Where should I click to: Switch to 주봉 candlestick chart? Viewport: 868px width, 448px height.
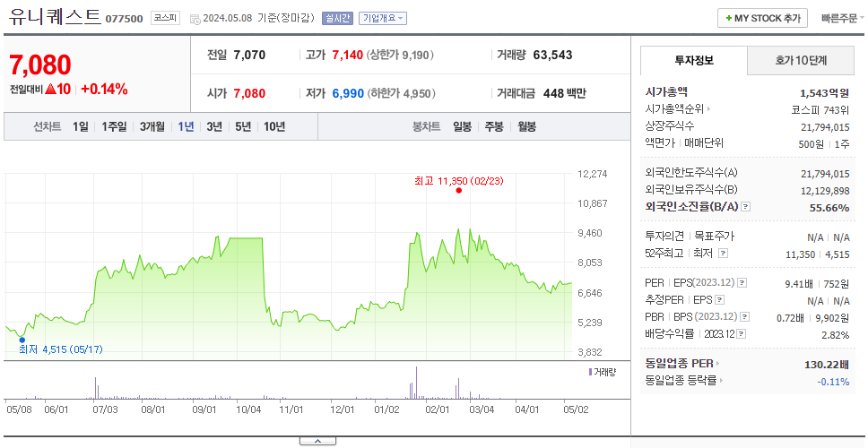(x=494, y=127)
